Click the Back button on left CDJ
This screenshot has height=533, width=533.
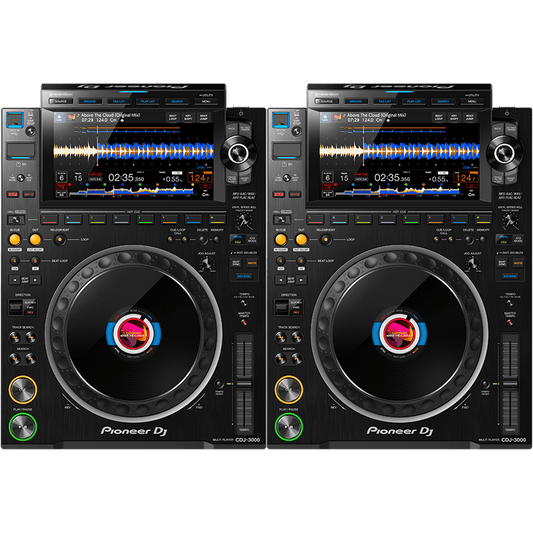pyautogui.click(x=231, y=129)
